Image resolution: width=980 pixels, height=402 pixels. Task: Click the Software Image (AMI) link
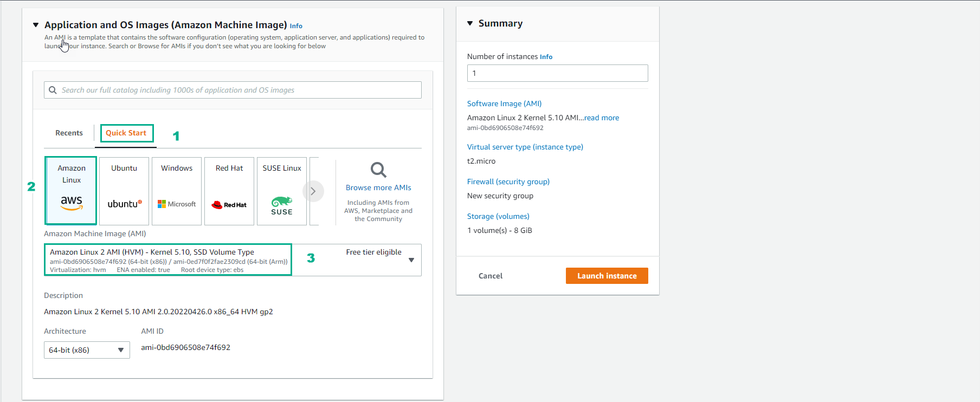click(504, 103)
